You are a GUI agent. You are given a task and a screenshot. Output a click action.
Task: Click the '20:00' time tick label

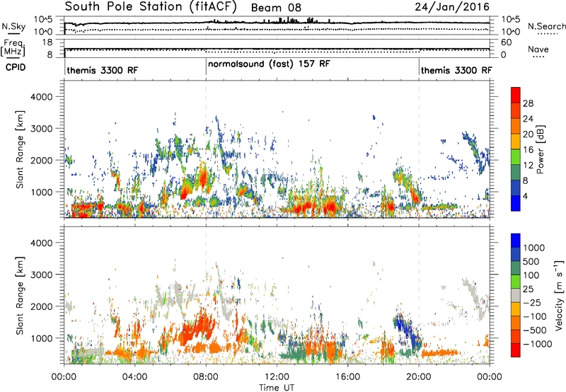(419, 377)
